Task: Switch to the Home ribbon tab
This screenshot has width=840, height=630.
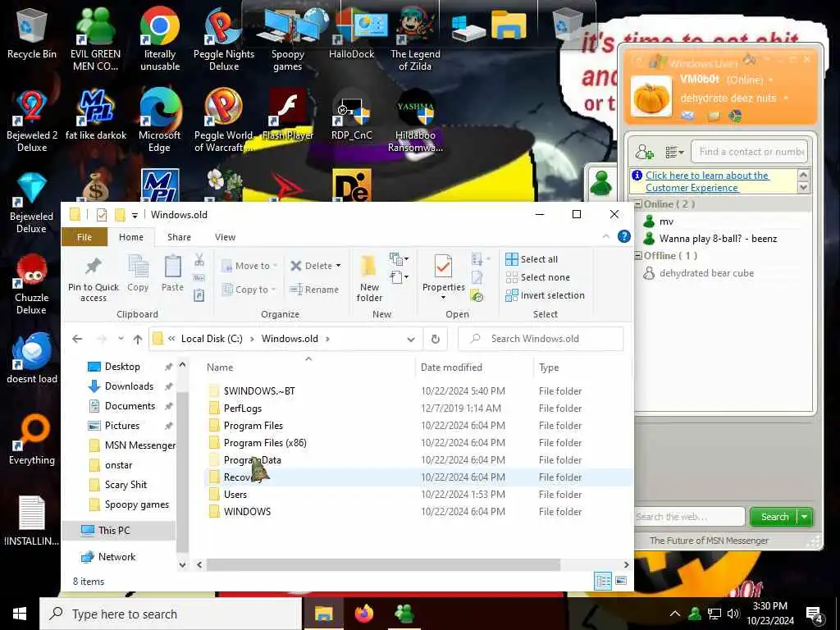Action: point(130,237)
